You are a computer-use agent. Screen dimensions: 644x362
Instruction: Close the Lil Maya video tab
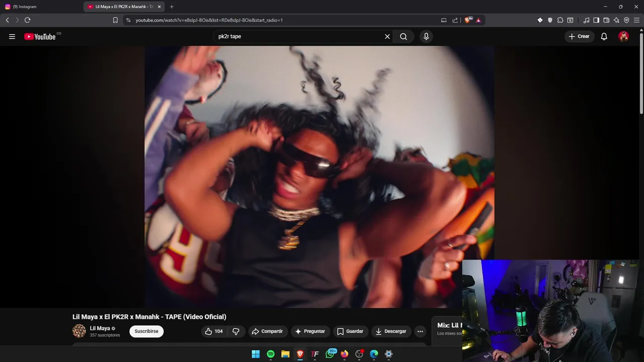click(x=159, y=7)
